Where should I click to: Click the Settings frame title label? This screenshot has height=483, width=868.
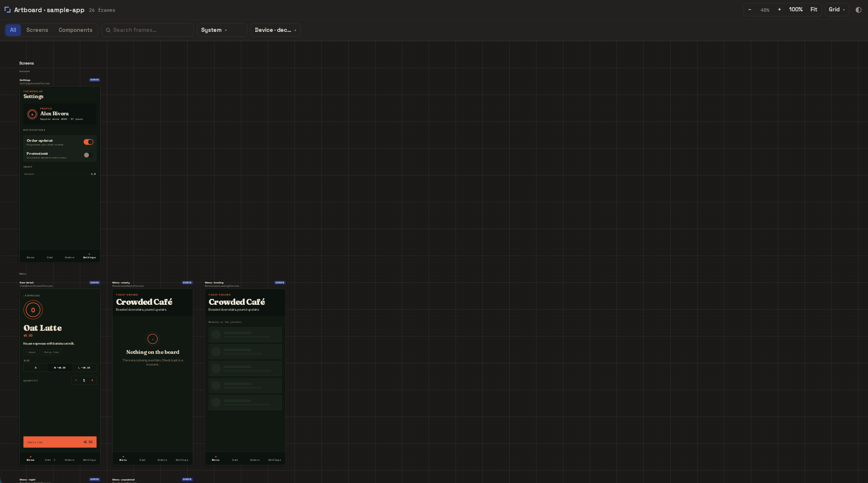25,80
